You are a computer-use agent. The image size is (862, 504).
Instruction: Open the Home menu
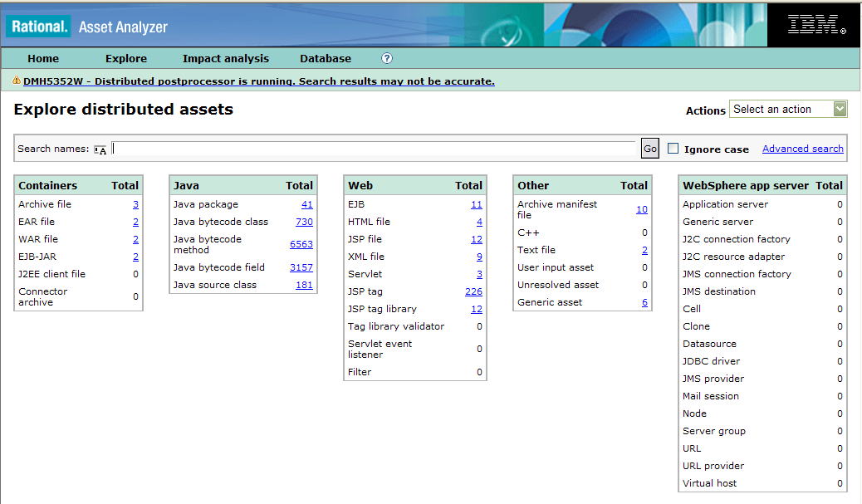point(43,59)
